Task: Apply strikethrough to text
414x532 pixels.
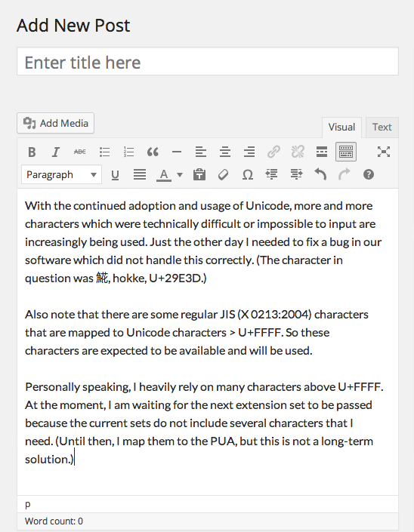Action: 80,152
